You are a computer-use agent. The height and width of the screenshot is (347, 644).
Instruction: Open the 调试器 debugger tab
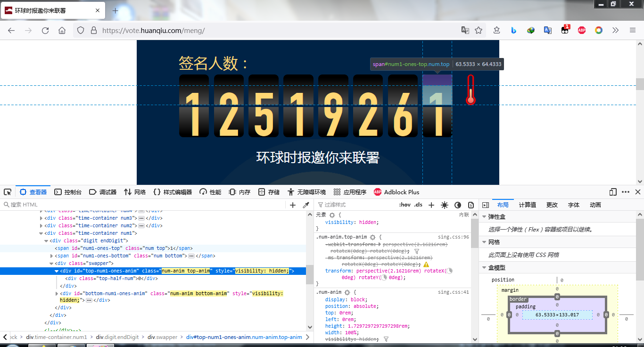click(103, 192)
